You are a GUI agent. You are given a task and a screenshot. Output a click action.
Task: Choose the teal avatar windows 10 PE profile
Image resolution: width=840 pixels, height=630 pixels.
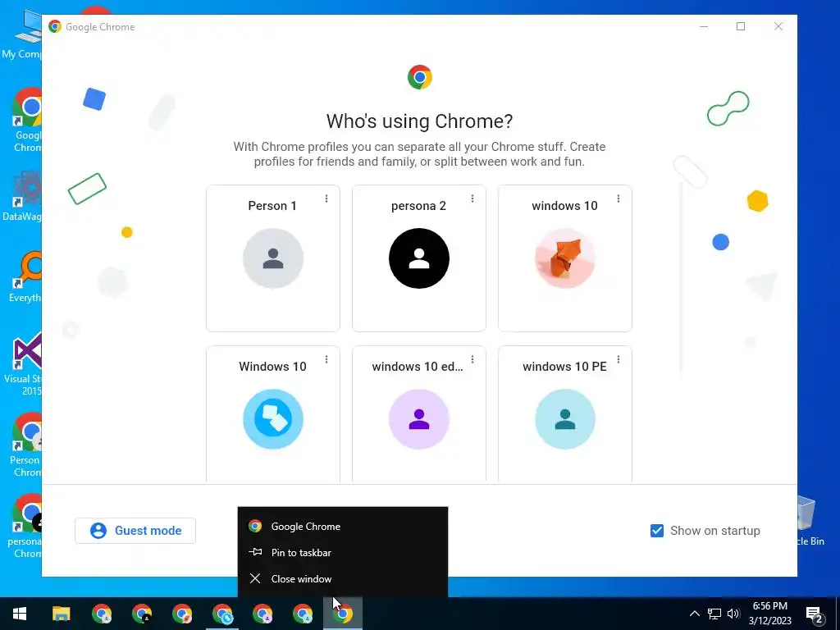(x=564, y=419)
